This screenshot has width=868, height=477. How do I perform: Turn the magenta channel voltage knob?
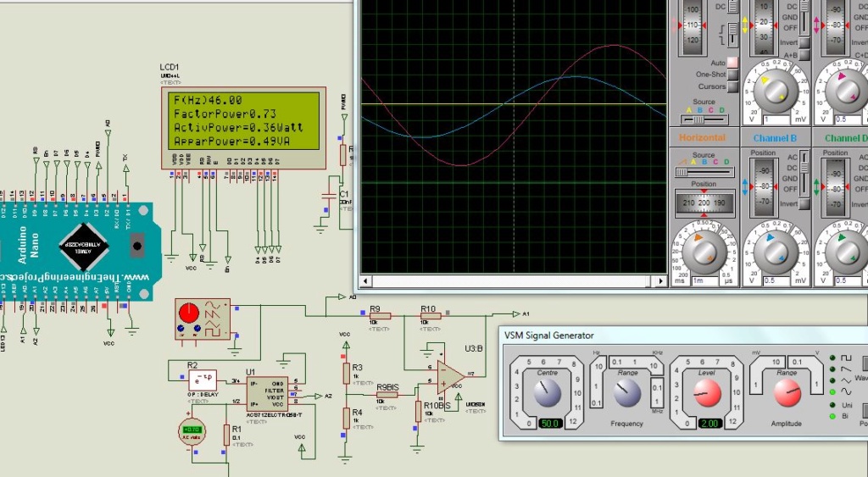tap(847, 92)
